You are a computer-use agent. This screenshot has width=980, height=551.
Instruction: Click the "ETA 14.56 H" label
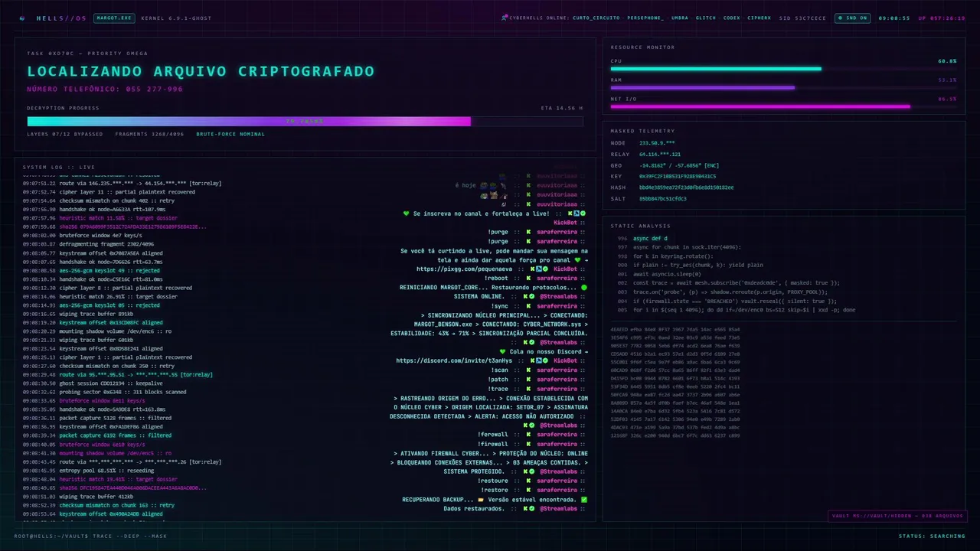[x=561, y=108]
